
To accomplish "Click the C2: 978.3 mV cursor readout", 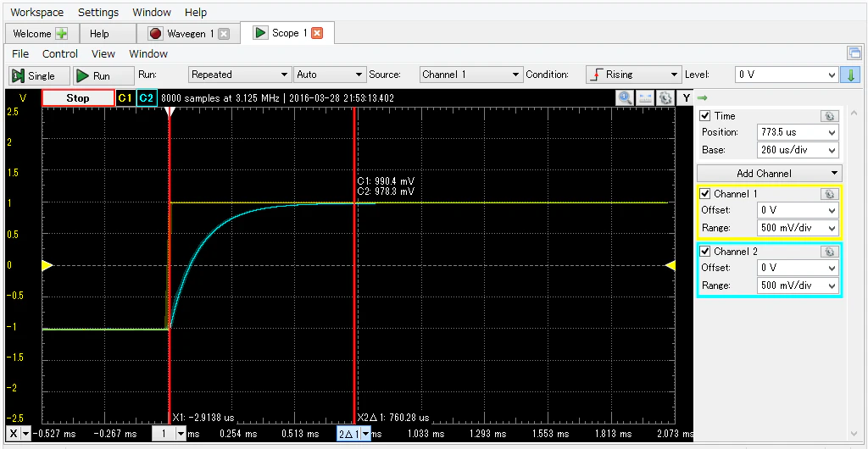I will pos(386,191).
